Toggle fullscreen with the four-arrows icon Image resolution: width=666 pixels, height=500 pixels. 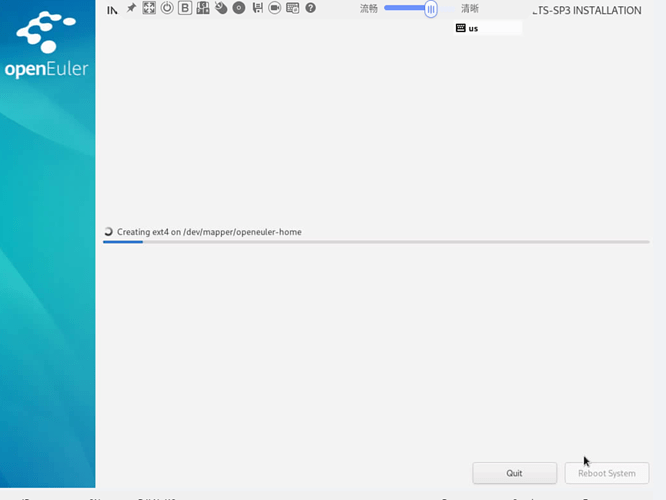149,8
